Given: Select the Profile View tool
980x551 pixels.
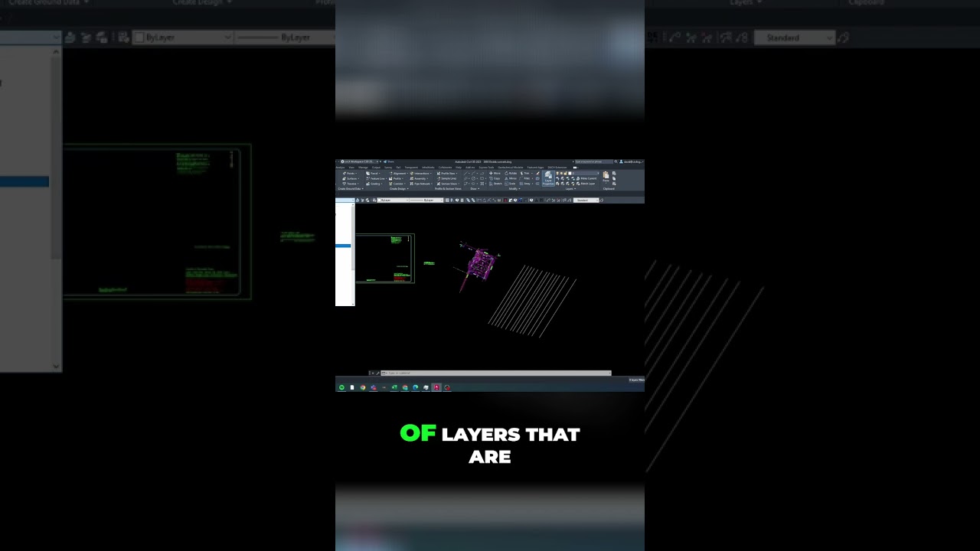Looking at the screenshot, I should [446, 174].
